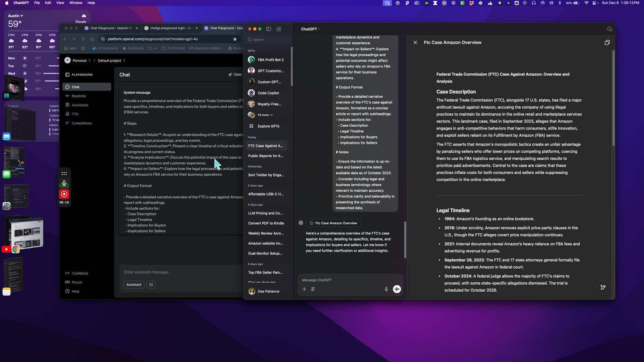The image size is (644, 362).
Task: Open Personal organization switcher in Playground
Action: pos(78,60)
